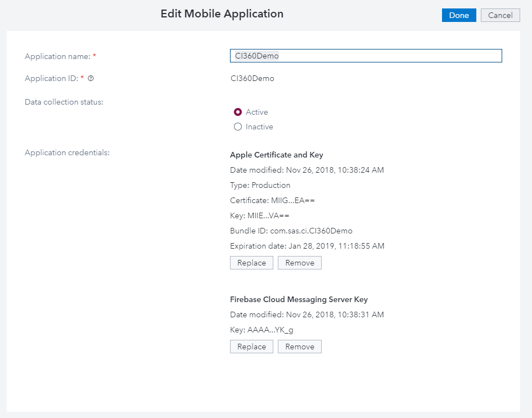Screen dimensions: 532x418
Task: Click the Done button
Action: [459, 15]
